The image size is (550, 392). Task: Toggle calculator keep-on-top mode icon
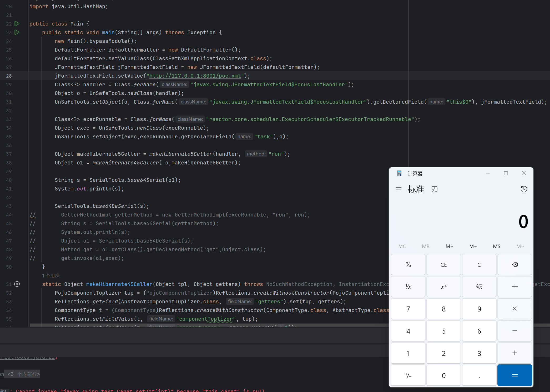click(x=435, y=189)
